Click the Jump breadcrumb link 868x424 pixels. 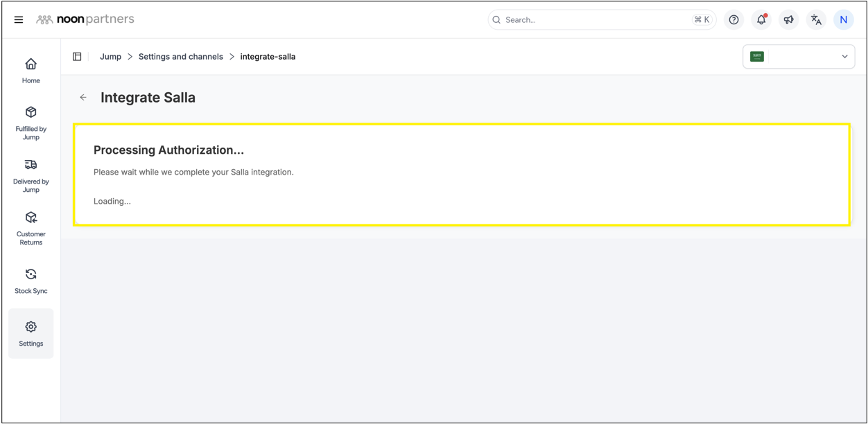tap(110, 57)
